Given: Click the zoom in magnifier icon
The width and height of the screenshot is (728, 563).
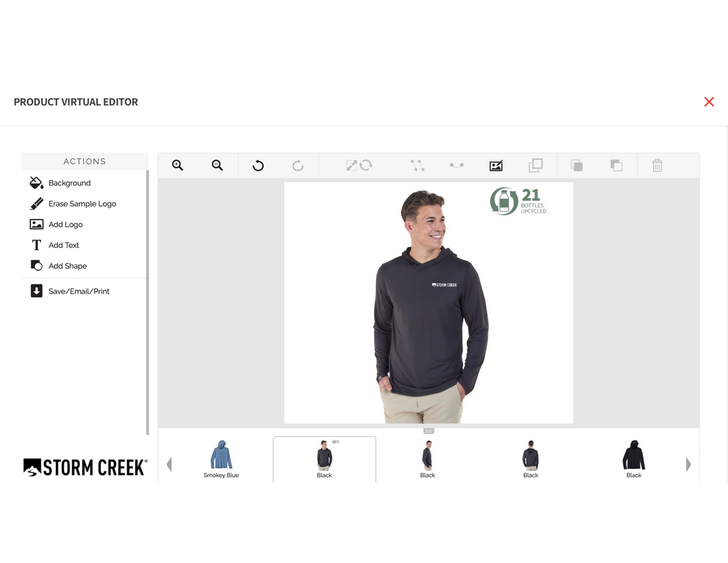Looking at the screenshot, I should coord(177,166).
